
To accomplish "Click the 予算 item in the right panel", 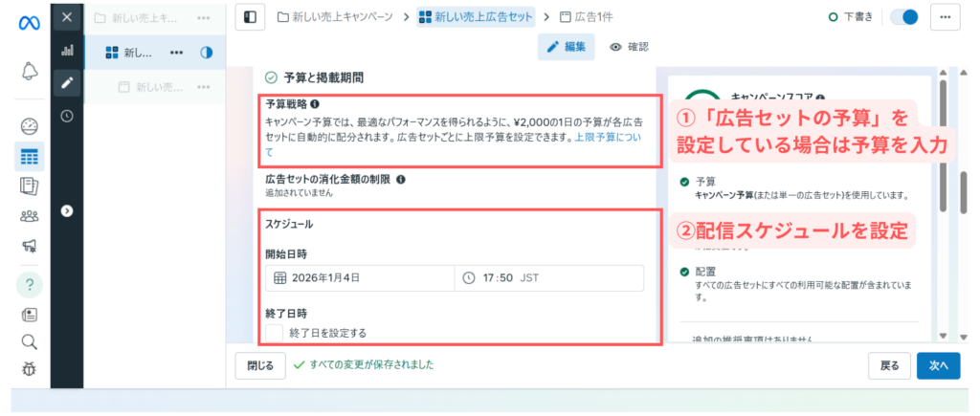I will pyautogui.click(x=704, y=183).
